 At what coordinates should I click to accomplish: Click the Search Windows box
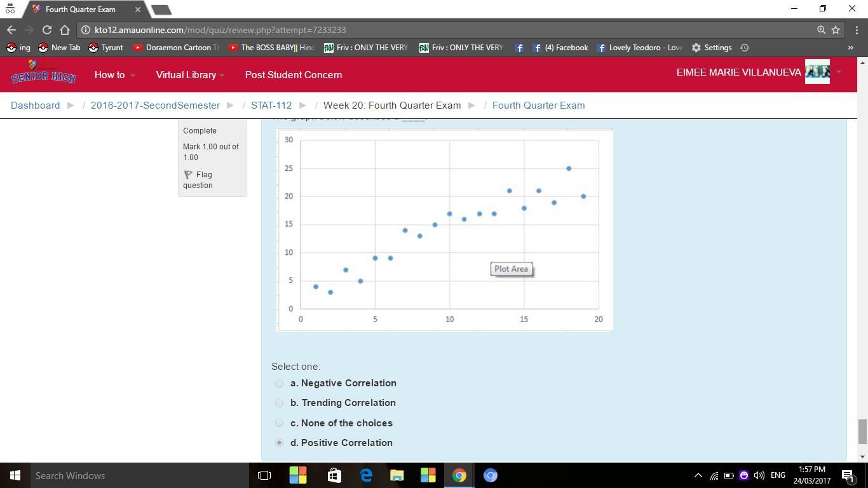(x=140, y=475)
